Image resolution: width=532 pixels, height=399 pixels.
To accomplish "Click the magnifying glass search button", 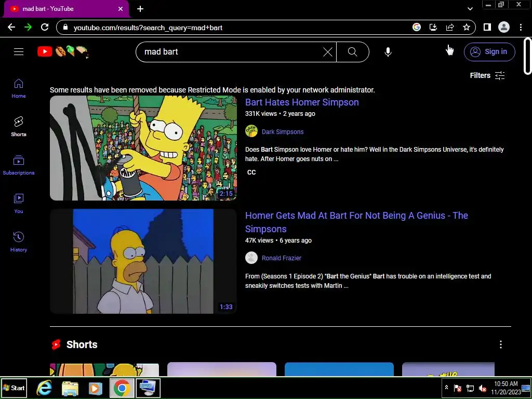I will click(353, 52).
